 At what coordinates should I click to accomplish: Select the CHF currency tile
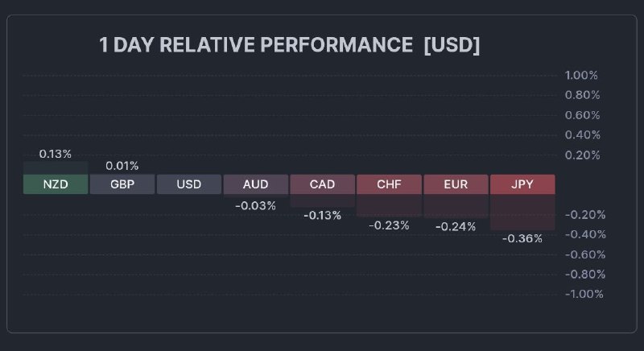click(x=389, y=184)
